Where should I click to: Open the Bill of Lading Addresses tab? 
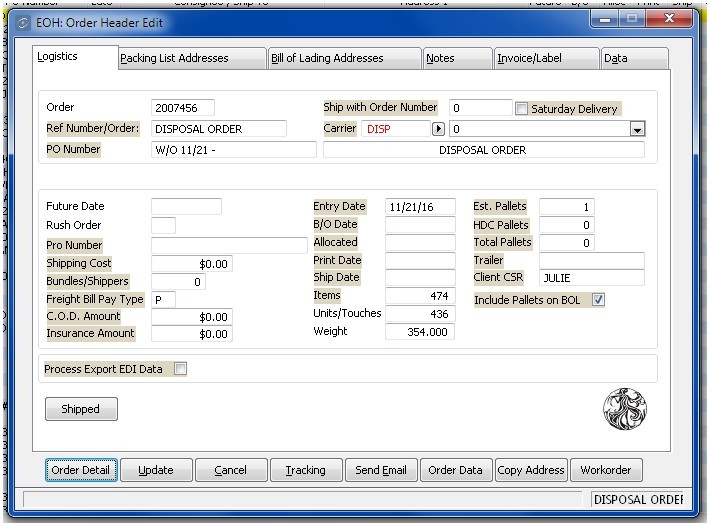(345, 58)
